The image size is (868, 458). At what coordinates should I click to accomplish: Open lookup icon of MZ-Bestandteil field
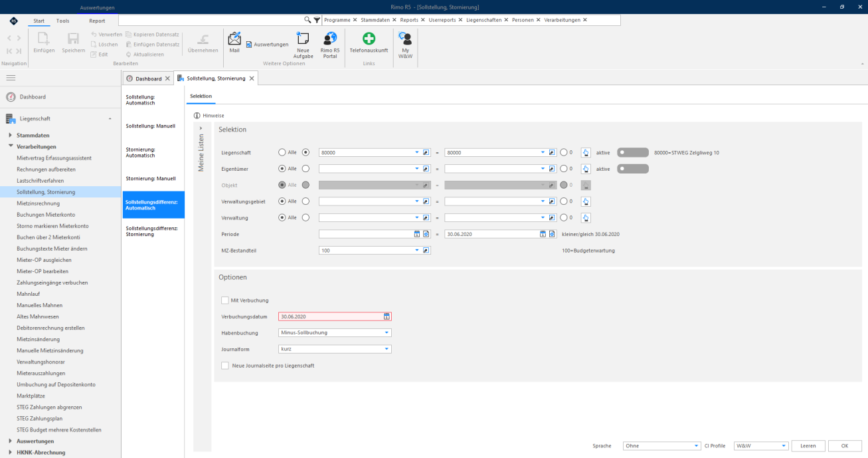click(x=426, y=251)
